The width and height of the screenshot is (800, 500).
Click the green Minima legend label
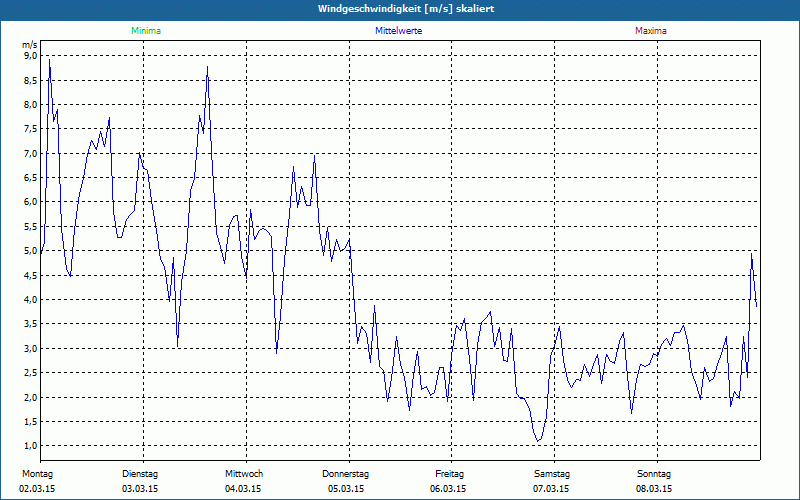[x=146, y=31]
